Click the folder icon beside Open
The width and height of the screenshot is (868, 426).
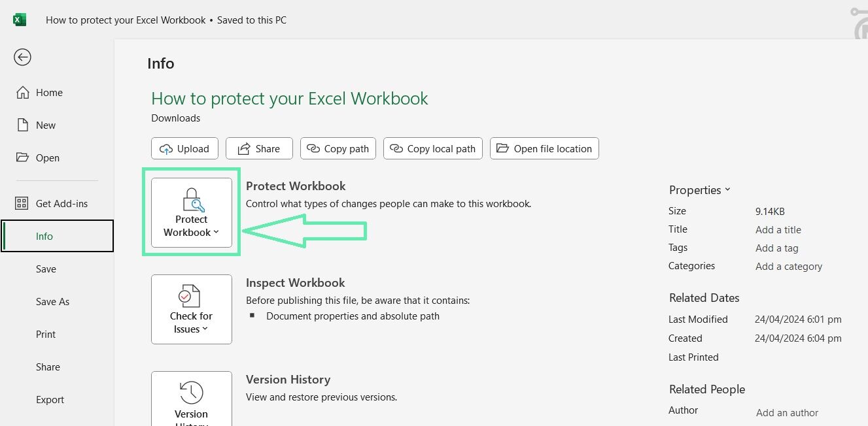22,157
